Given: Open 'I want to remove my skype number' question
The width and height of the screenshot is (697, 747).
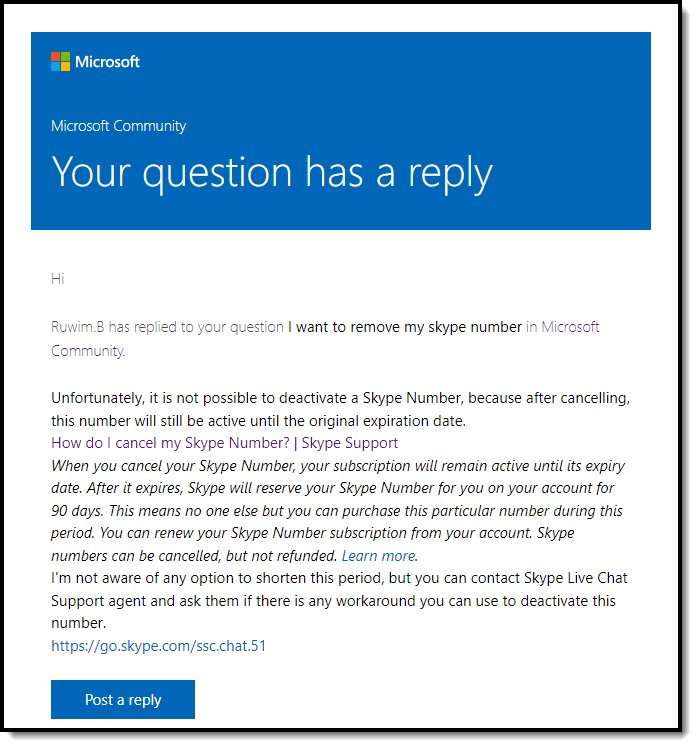Looking at the screenshot, I should tap(405, 327).
